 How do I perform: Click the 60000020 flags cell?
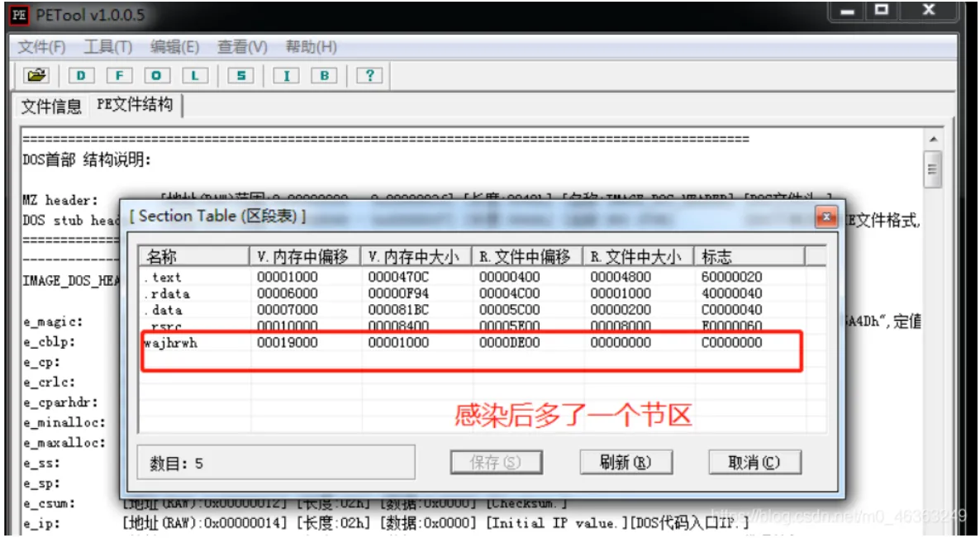pos(732,277)
